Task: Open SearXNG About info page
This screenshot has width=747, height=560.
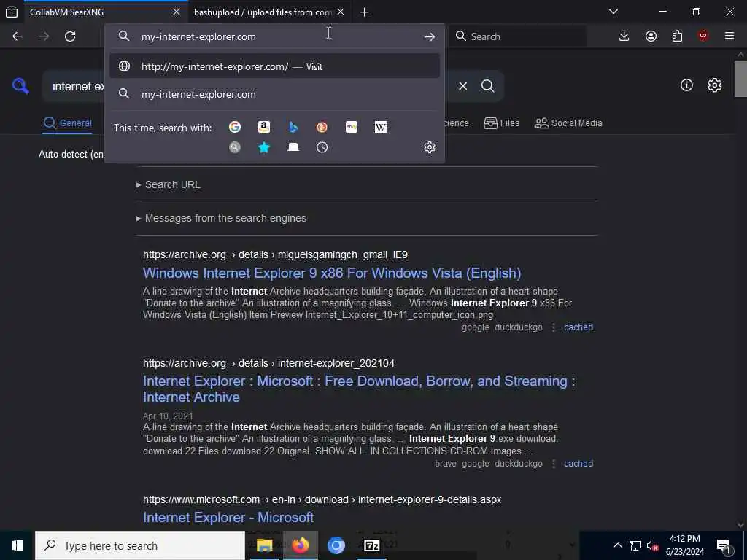Action: click(686, 85)
